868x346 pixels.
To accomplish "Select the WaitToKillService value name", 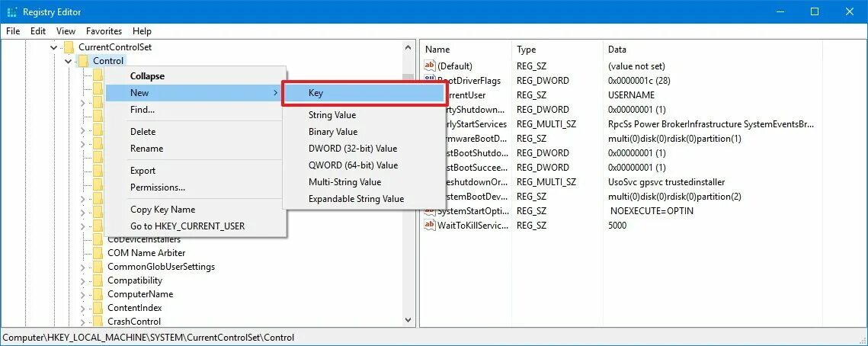I will [x=472, y=226].
